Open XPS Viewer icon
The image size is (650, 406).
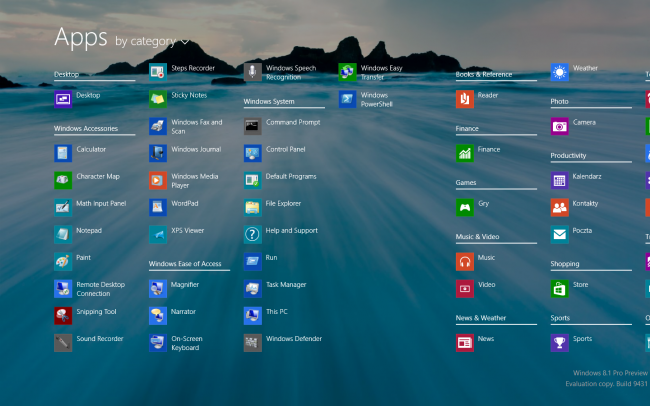[158, 235]
